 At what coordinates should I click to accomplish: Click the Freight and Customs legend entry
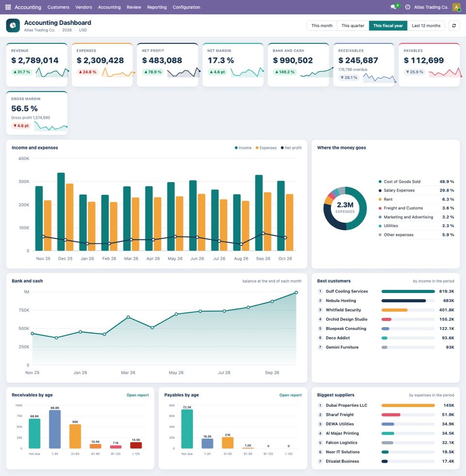click(x=416, y=208)
